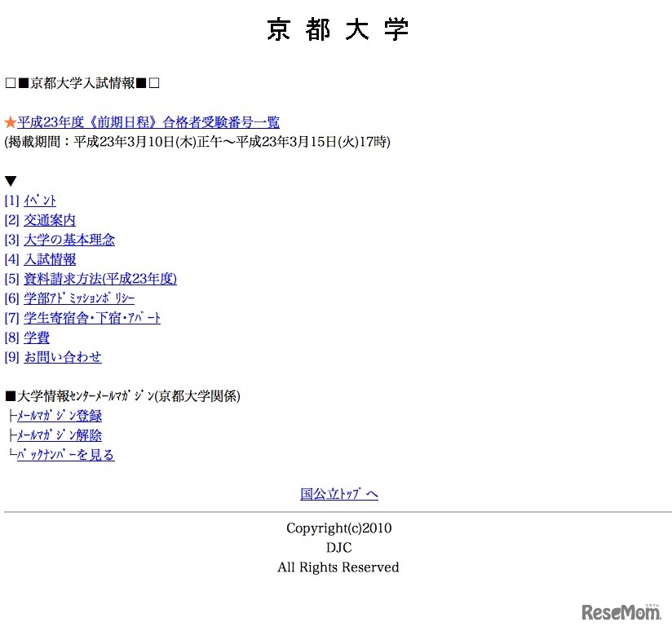Screen dimensions: 672x631
Task: View back issues via バックナンバーを見る link
Action: 65,455
